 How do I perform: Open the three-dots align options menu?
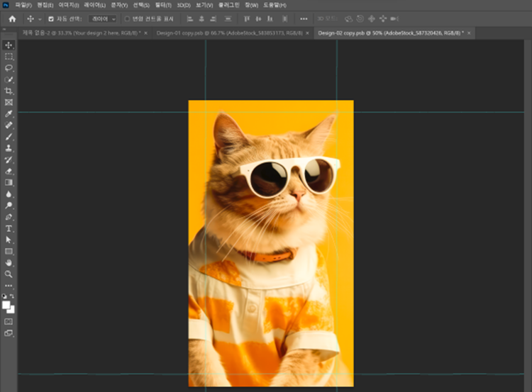point(304,19)
